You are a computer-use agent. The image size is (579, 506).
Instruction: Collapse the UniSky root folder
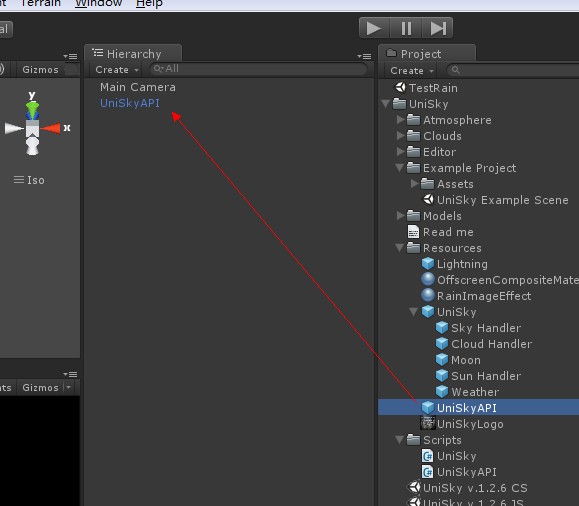coord(386,104)
